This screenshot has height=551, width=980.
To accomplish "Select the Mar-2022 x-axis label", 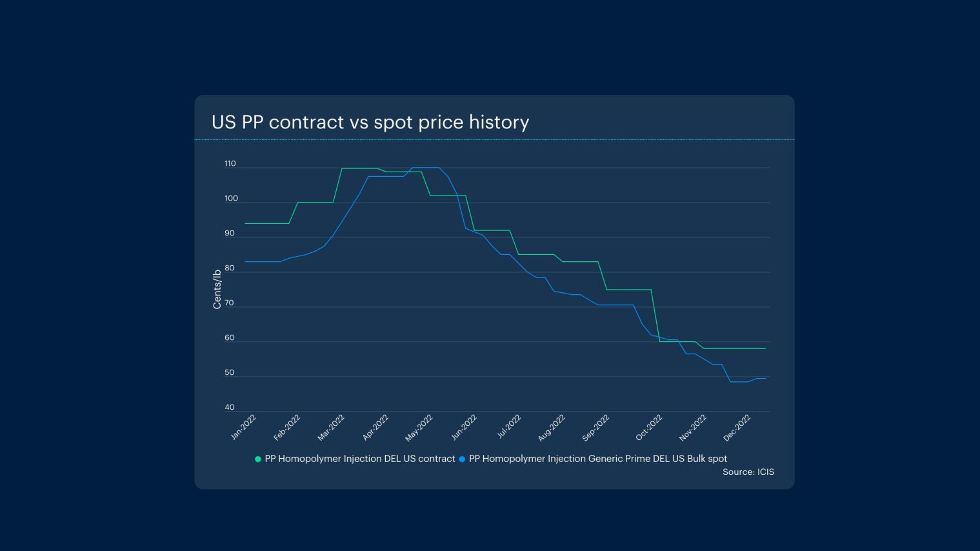I will [331, 428].
